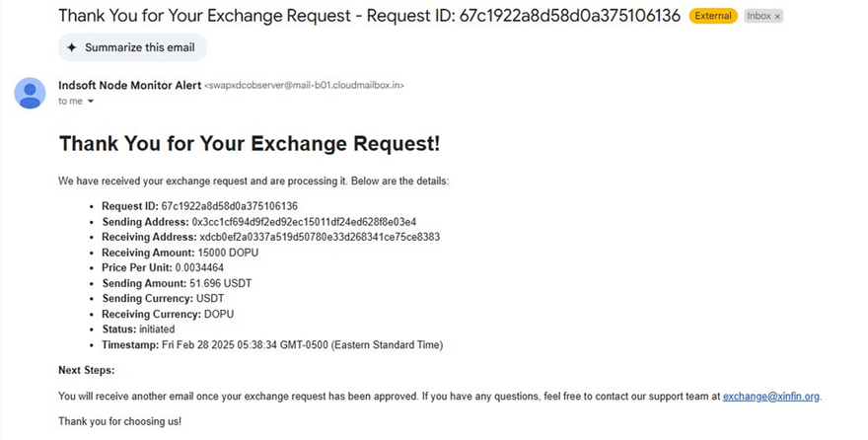Remove the Inbox label using its x
This screenshot has width=868, height=440.
(x=777, y=17)
